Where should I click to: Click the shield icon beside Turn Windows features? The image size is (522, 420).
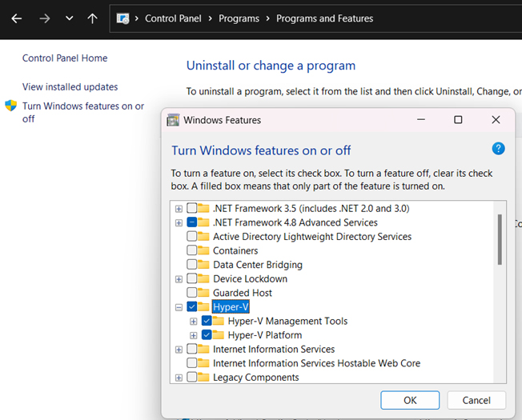click(x=11, y=106)
